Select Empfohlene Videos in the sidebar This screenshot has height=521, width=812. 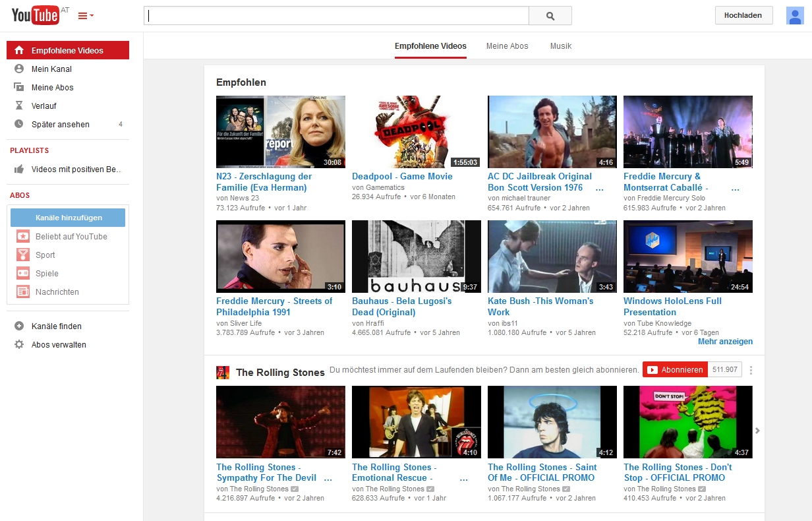point(68,50)
